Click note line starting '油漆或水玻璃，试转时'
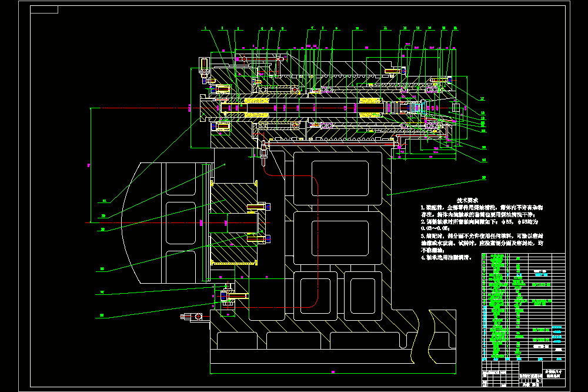 coord(482,243)
